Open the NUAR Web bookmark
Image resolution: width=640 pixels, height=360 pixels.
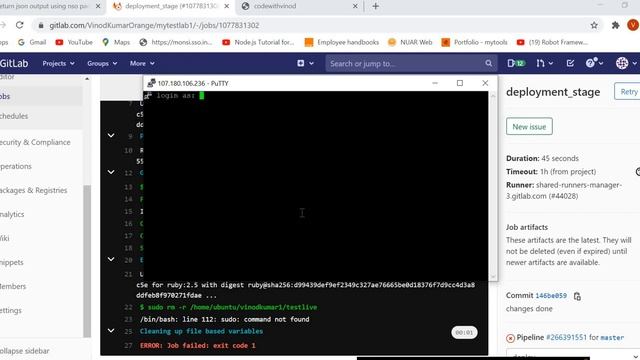(410, 42)
